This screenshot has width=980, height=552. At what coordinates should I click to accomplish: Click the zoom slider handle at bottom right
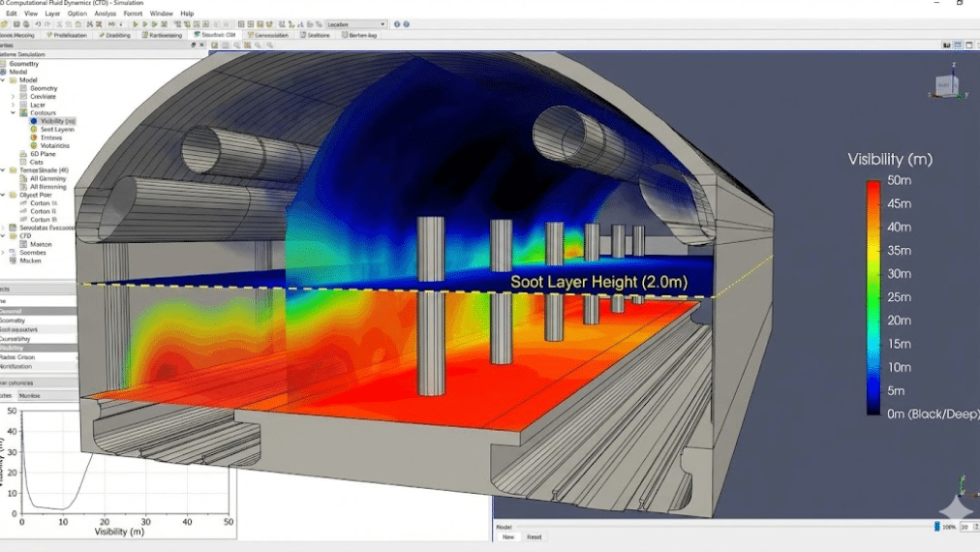pyautogui.click(x=936, y=527)
